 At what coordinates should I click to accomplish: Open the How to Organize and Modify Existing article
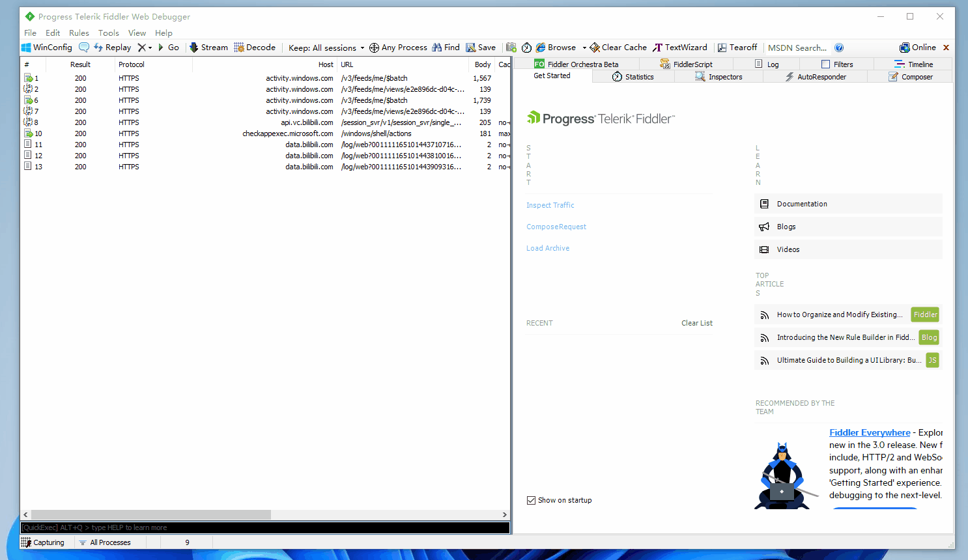tap(848, 315)
